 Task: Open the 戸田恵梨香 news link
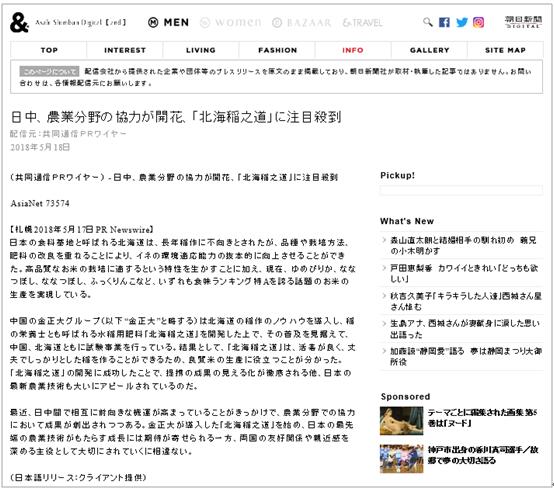464,273
